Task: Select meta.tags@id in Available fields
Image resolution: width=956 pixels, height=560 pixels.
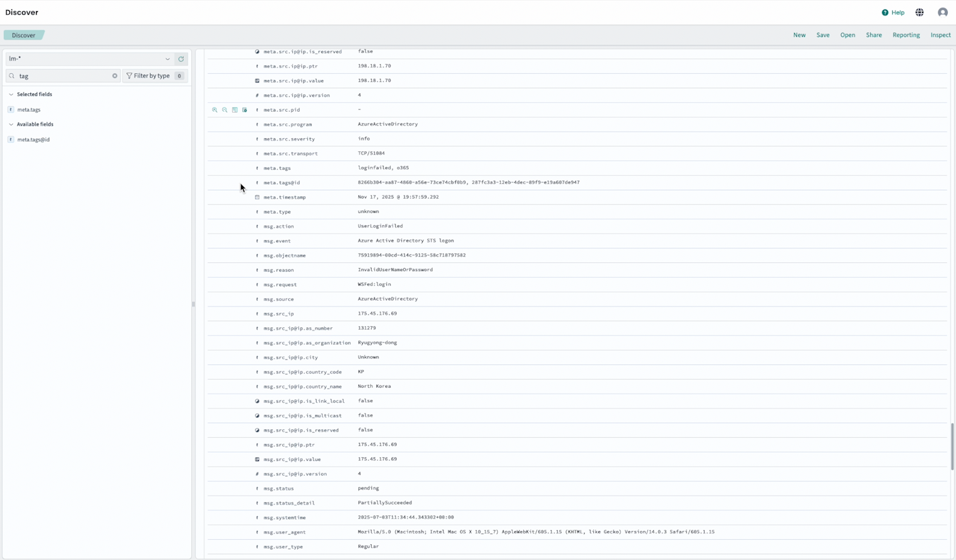Action: (x=33, y=140)
